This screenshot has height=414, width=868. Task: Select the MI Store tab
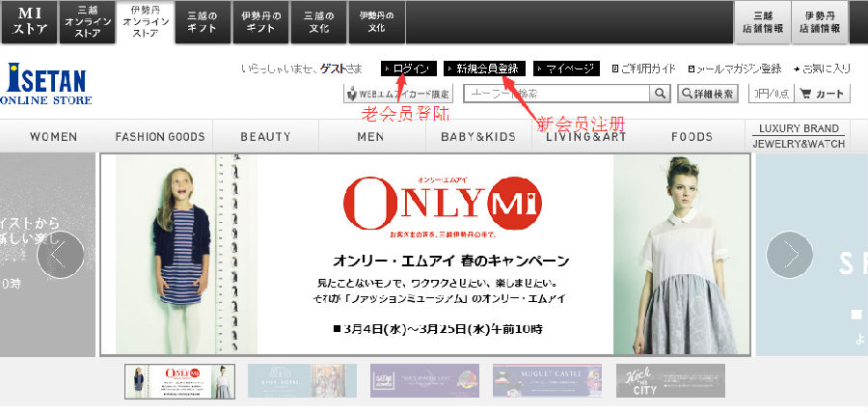(x=28, y=21)
